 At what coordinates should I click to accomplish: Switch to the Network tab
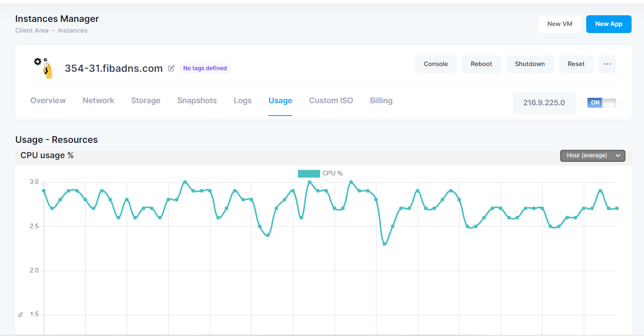coord(98,100)
